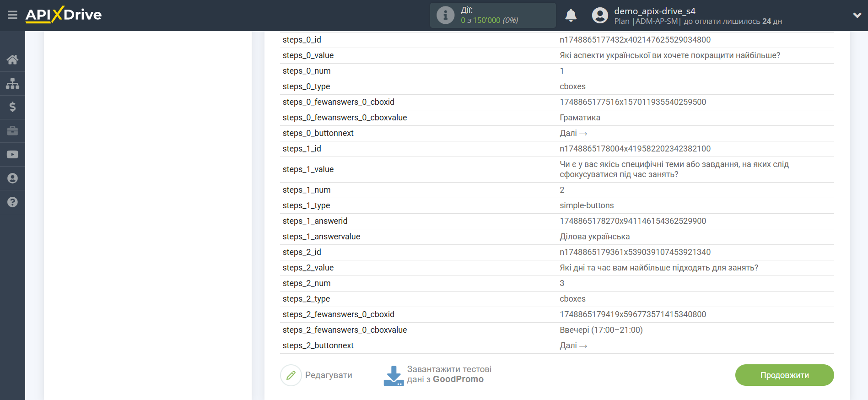The width and height of the screenshot is (868, 400).
Task: Select the steps_1_value field name
Action: (x=308, y=169)
